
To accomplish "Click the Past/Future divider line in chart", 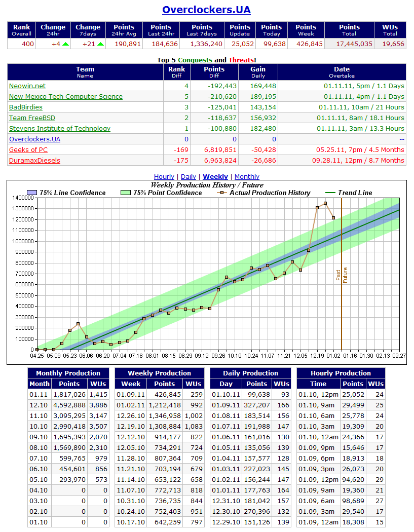I will pos(342,274).
